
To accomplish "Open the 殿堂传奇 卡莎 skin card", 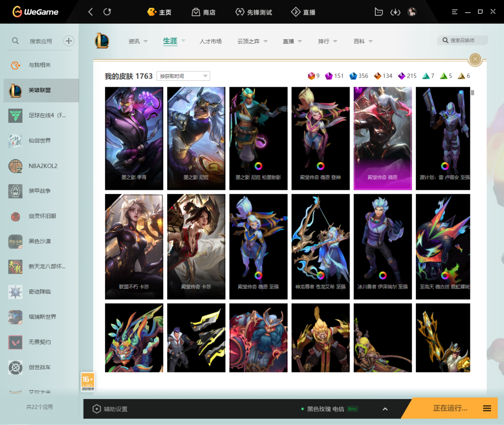I will (196, 246).
